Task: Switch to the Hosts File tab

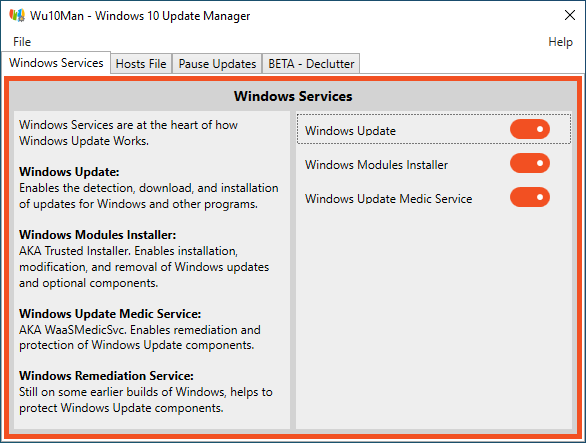Action: [x=141, y=64]
